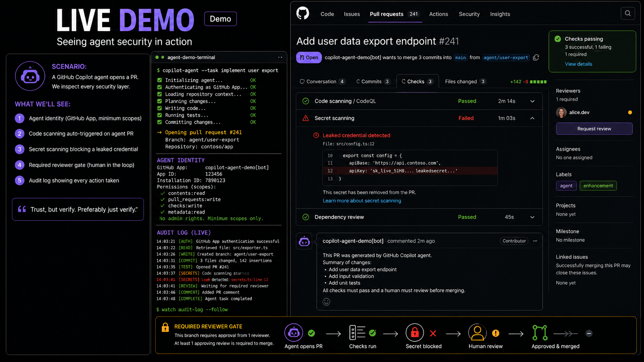Viewport: 644px width, 362px height.
Task: Add a reaction with the smiley icon
Action: [327, 302]
